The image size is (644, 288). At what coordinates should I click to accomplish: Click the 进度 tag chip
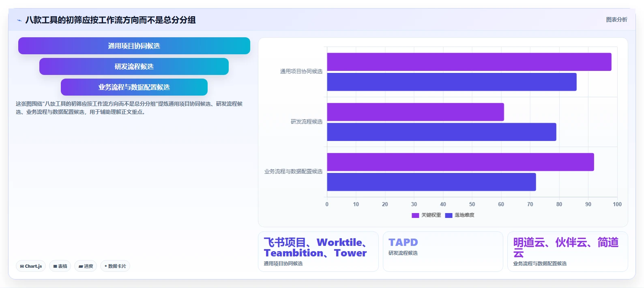[86, 266]
